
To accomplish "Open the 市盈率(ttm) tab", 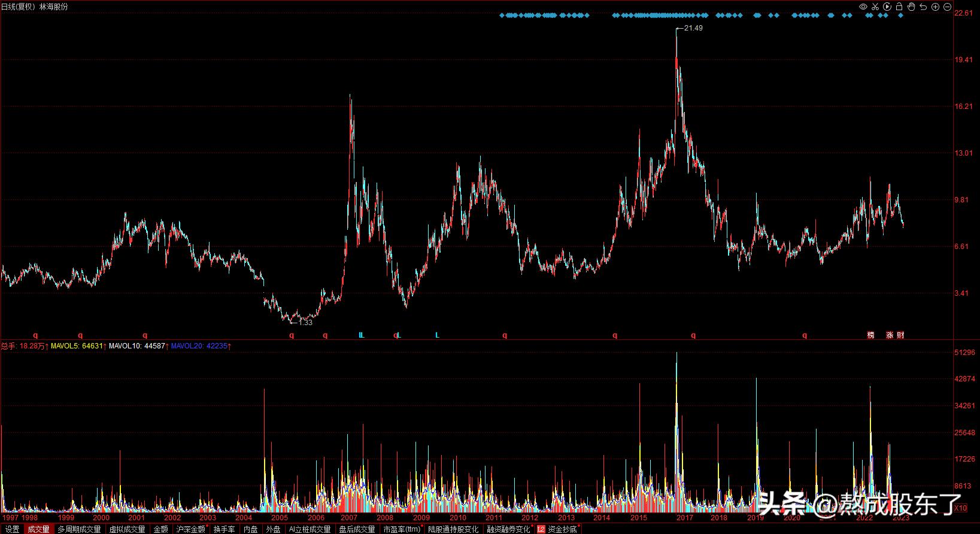I will point(402,529).
